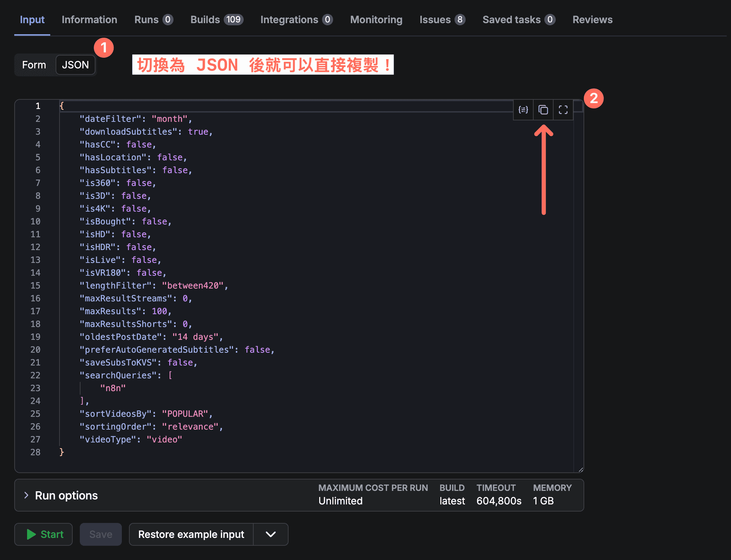This screenshot has width=731, height=560.
Task: Open the Information tab
Action: pos(89,20)
